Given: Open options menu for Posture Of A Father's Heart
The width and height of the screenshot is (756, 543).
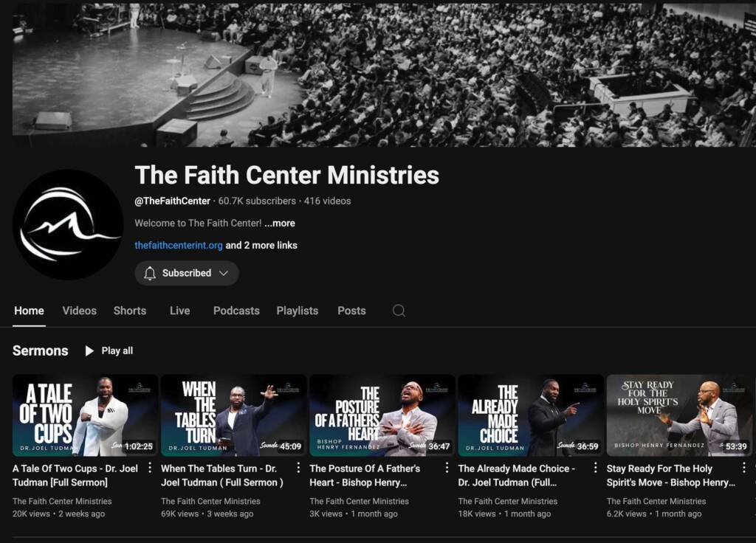Looking at the screenshot, I should (447, 468).
